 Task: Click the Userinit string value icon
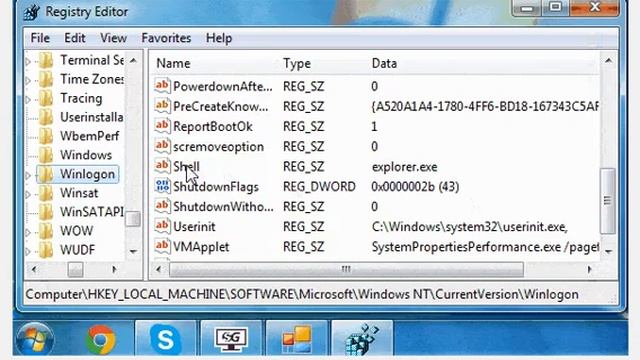(162, 226)
